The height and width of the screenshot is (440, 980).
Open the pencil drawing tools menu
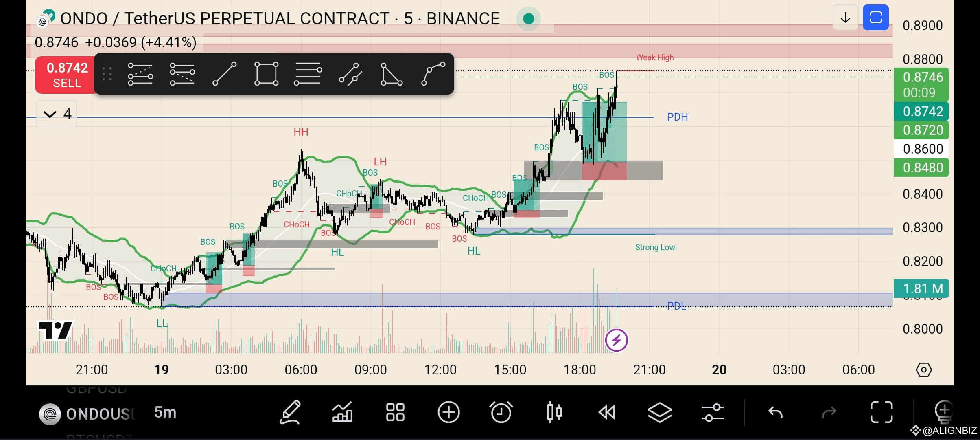[x=290, y=412]
